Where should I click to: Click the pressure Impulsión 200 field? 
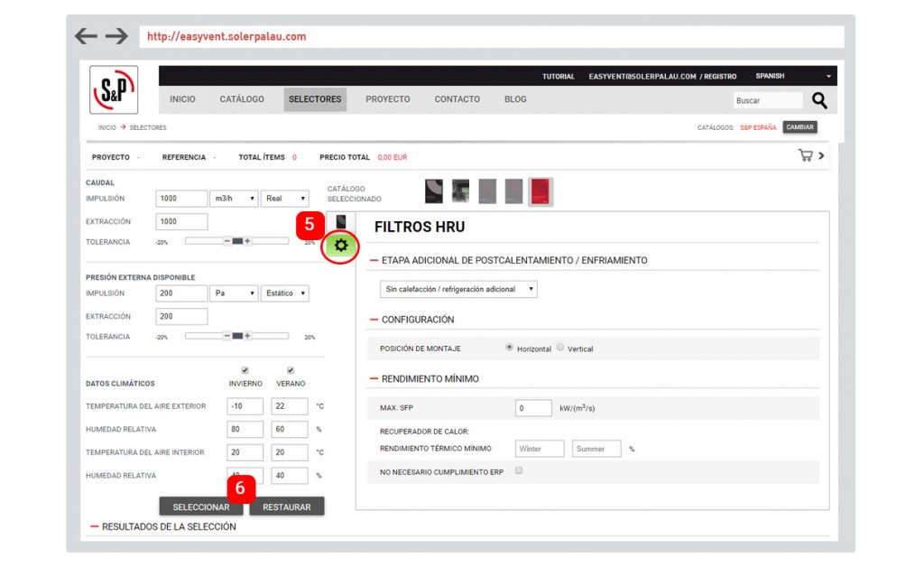(181, 293)
